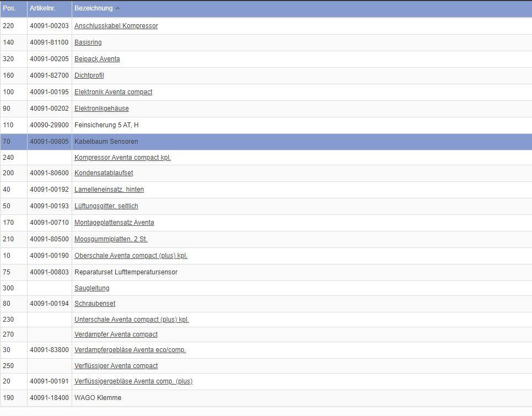
Task: Open the Anschlusskabel Kompressor link
Action: click(x=116, y=26)
